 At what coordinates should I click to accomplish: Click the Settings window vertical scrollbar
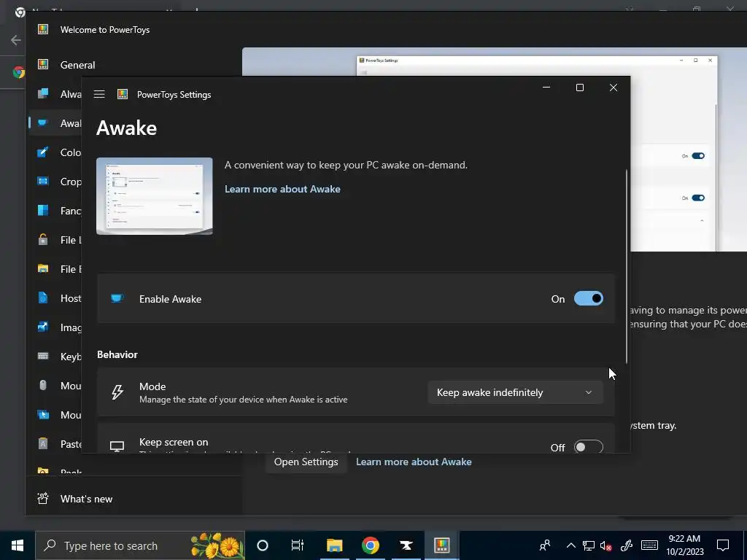coord(627,267)
